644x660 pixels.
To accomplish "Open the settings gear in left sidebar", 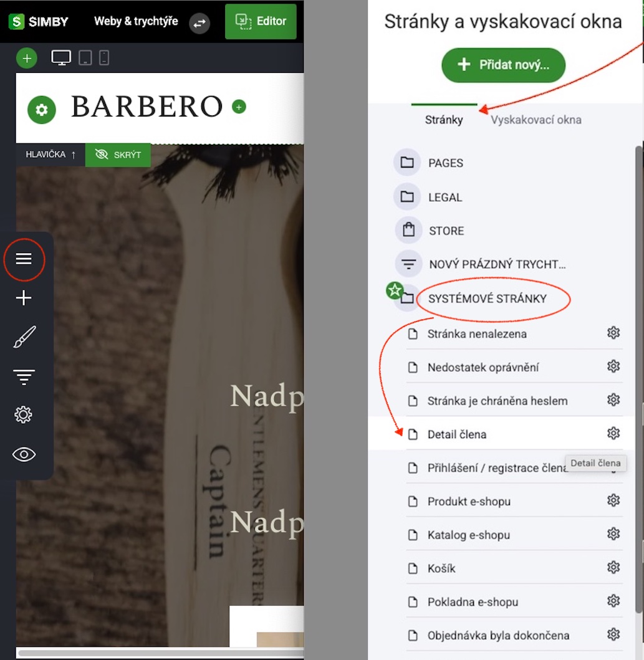I will 23,414.
